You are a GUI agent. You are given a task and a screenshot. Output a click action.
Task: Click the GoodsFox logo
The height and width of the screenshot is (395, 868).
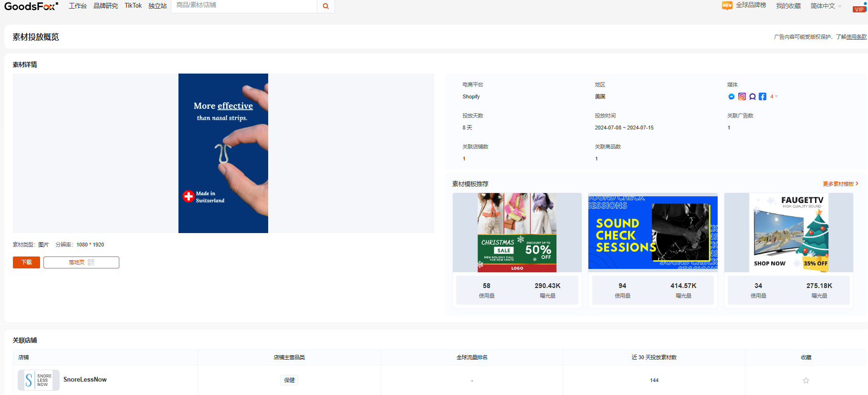coord(31,6)
